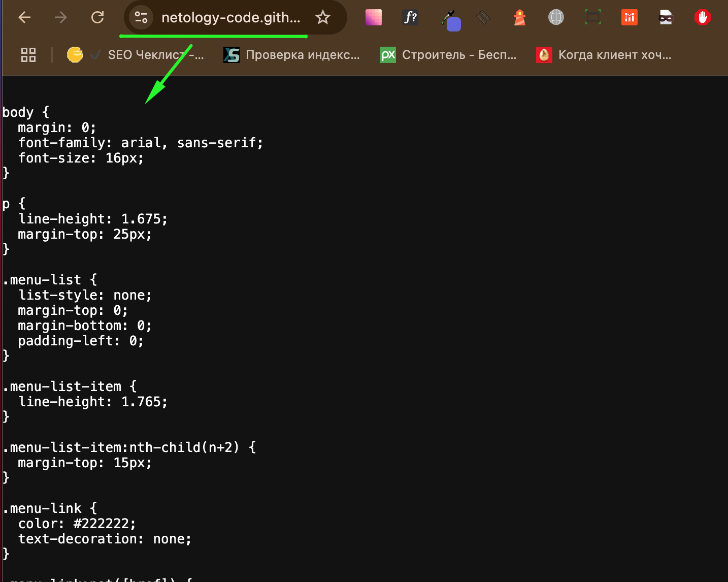
Task: Reload the current page
Action: click(97, 18)
